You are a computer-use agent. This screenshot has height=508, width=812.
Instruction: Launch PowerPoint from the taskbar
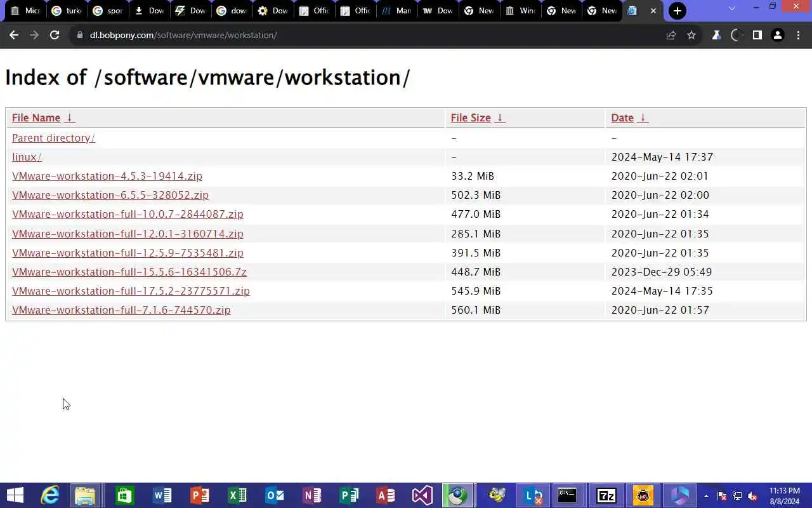pyautogui.click(x=199, y=495)
